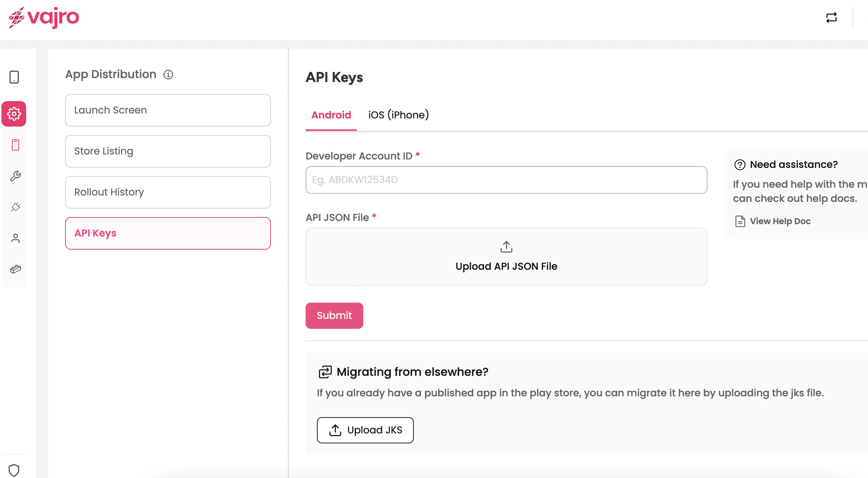The width and height of the screenshot is (868, 478).
Task: Click the tablet device icon in sidebar
Action: pos(14,77)
